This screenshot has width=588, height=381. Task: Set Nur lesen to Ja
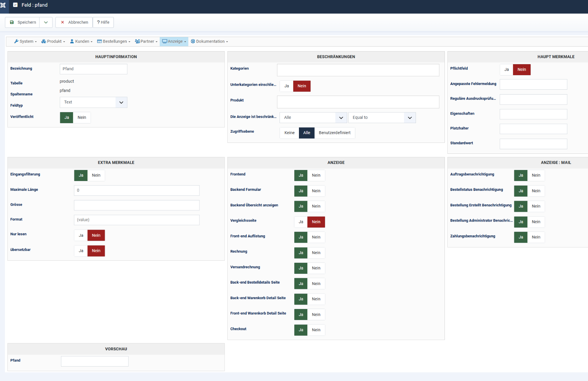coord(81,235)
